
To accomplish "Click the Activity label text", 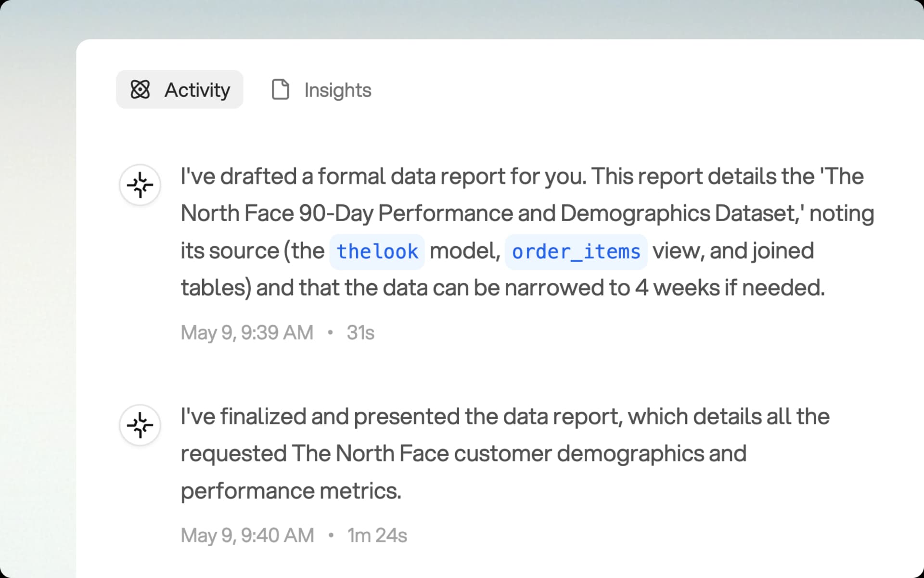I will pos(198,89).
